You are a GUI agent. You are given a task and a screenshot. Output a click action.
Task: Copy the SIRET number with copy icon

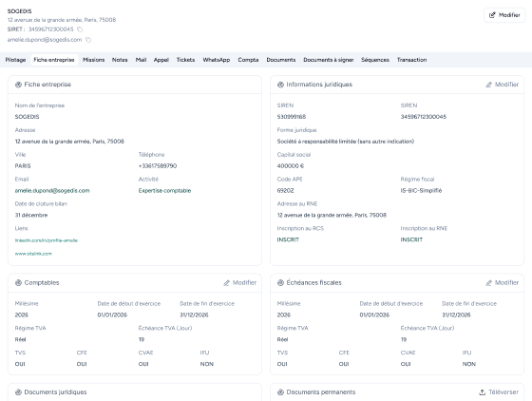point(80,29)
